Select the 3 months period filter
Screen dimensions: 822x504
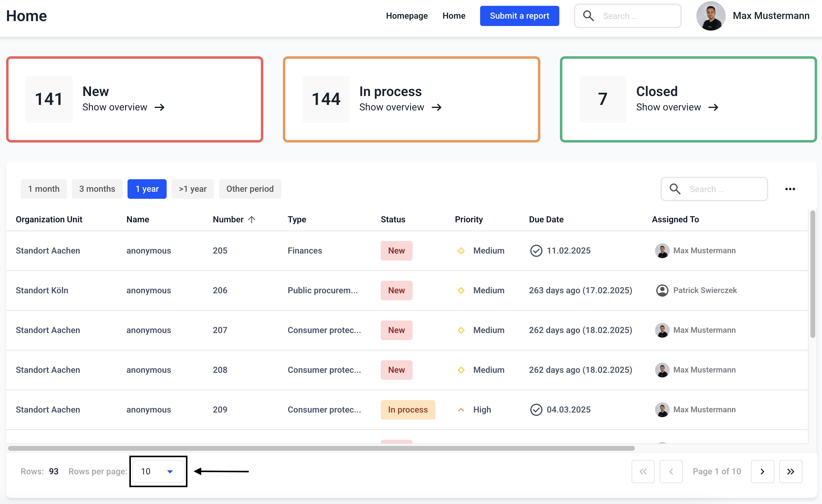(x=97, y=189)
